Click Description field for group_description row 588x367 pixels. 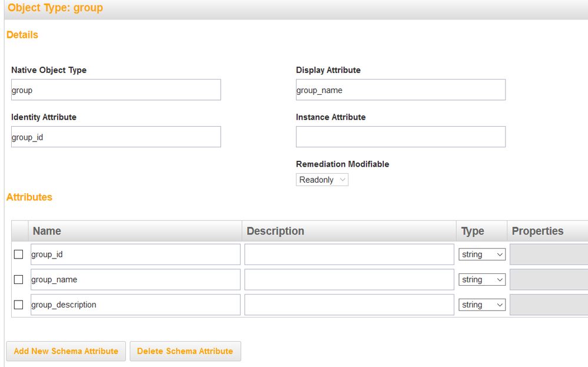[x=349, y=305]
